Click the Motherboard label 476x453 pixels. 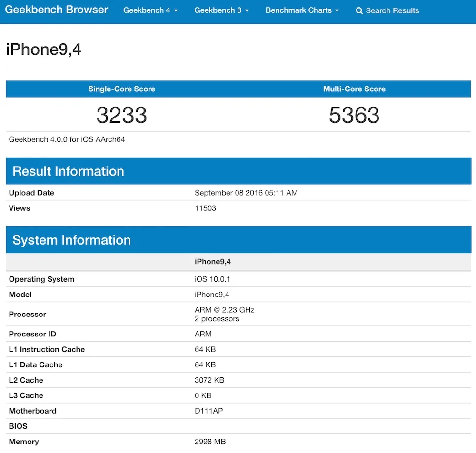tap(32, 411)
